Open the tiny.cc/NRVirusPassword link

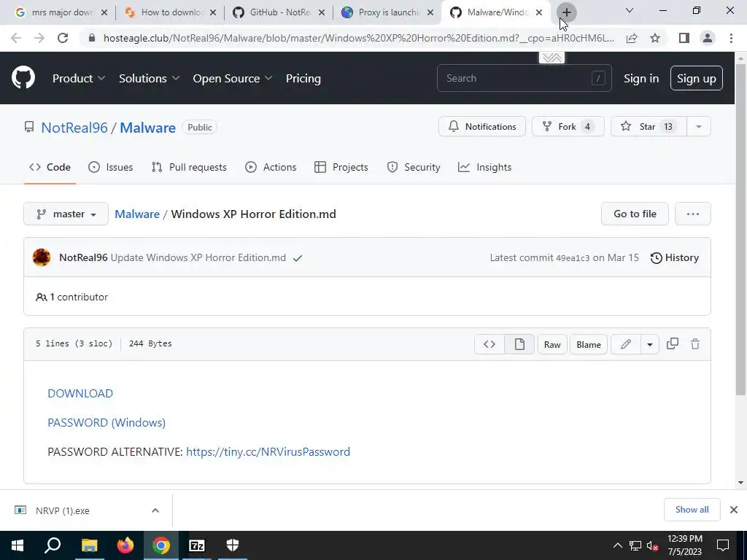click(x=268, y=451)
